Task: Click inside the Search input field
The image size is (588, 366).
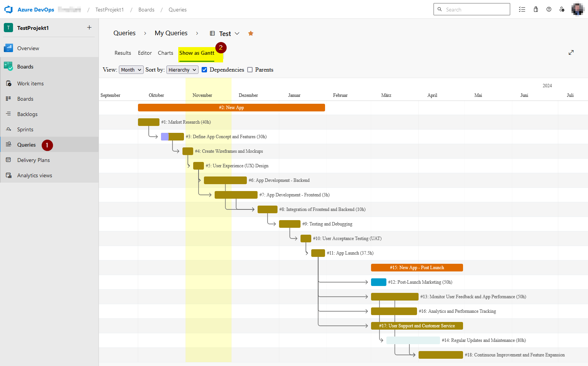Action: [475, 9]
